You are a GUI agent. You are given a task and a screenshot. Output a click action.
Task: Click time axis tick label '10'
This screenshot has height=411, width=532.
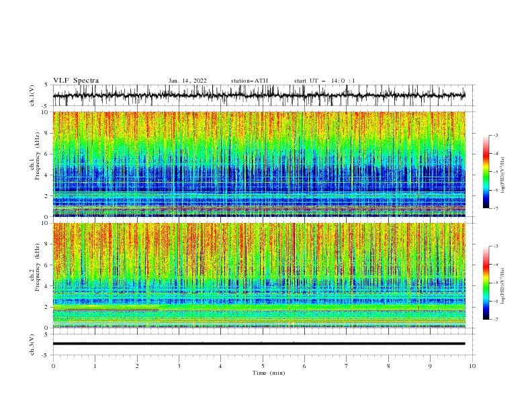(472, 366)
